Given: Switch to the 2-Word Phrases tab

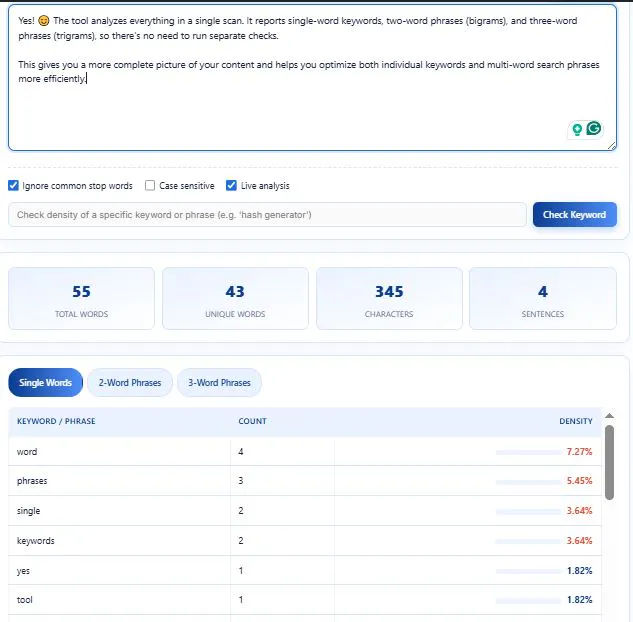Looking at the screenshot, I should click(130, 383).
